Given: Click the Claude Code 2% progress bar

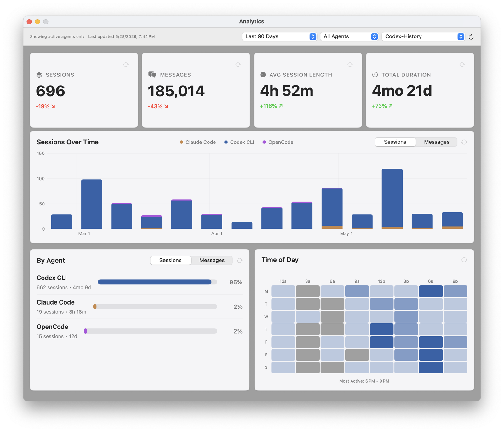Looking at the screenshot, I should (155, 306).
